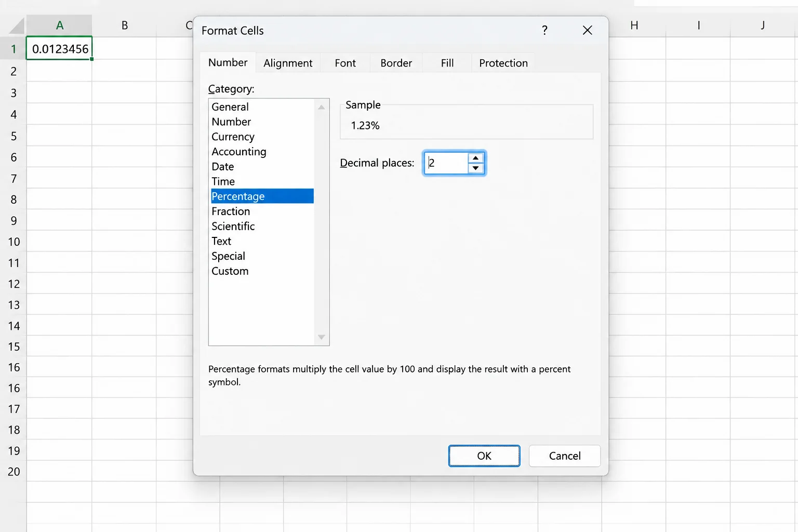798x532 pixels.
Task: Click column A header
Action: click(x=59, y=25)
